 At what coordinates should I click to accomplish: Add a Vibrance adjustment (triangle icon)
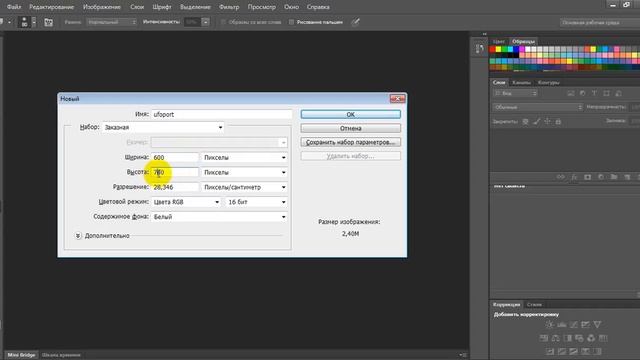click(597, 324)
